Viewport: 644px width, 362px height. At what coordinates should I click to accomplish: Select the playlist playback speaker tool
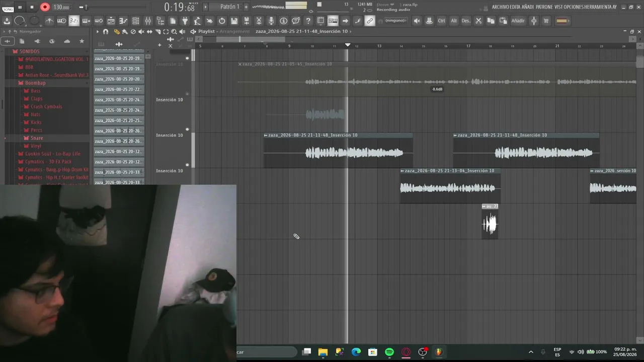click(x=182, y=32)
